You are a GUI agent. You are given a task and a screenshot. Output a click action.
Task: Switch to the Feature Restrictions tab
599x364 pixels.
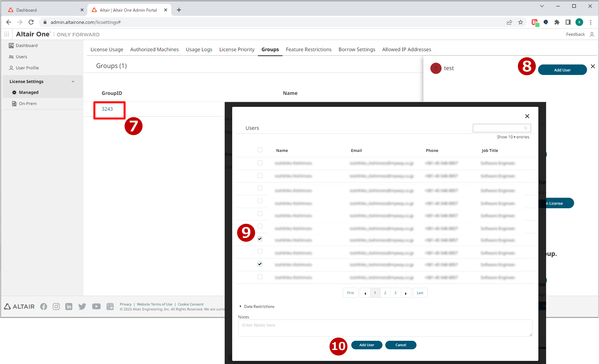(309, 49)
